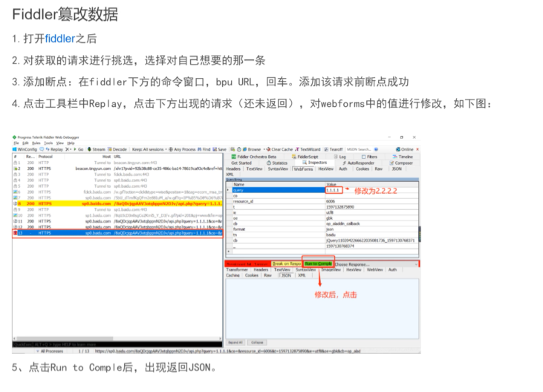Click the Browse Internet Explorer icon
The height and width of the screenshot is (392, 543).
point(244,149)
